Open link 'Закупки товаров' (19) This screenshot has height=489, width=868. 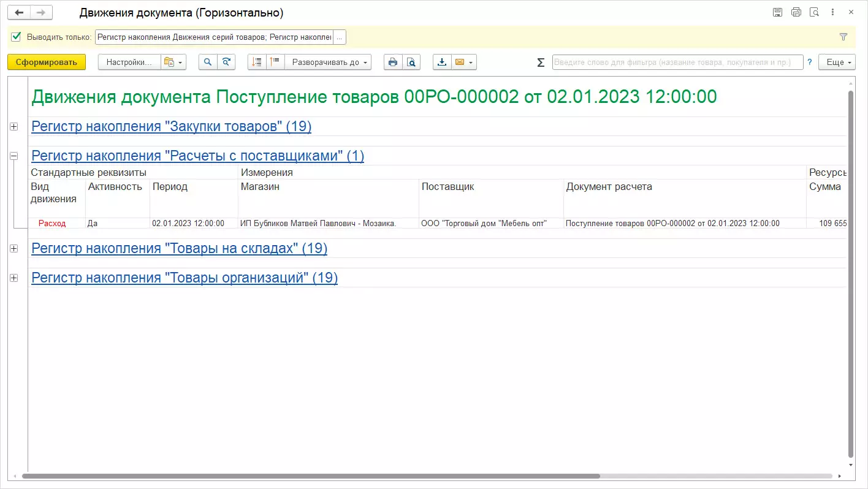[172, 126]
